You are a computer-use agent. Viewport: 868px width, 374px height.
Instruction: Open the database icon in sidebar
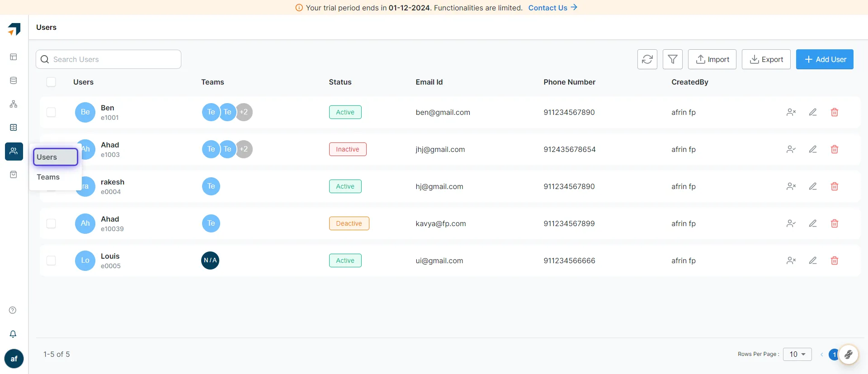point(14,80)
